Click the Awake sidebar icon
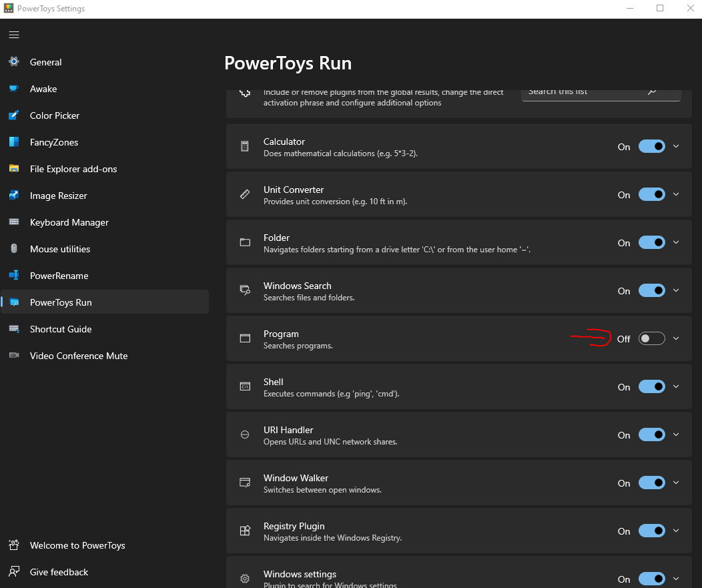The width and height of the screenshot is (702, 588). (13, 88)
